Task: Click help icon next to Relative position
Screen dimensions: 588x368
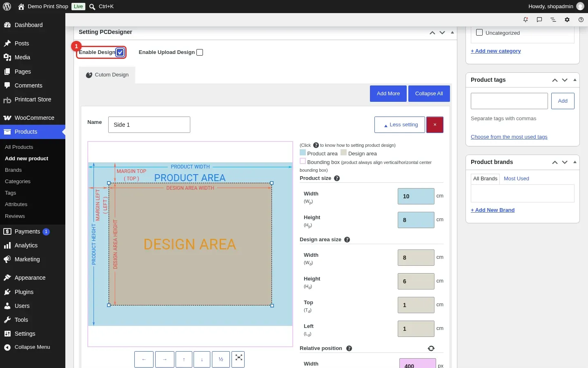Action: pos(349,348)
